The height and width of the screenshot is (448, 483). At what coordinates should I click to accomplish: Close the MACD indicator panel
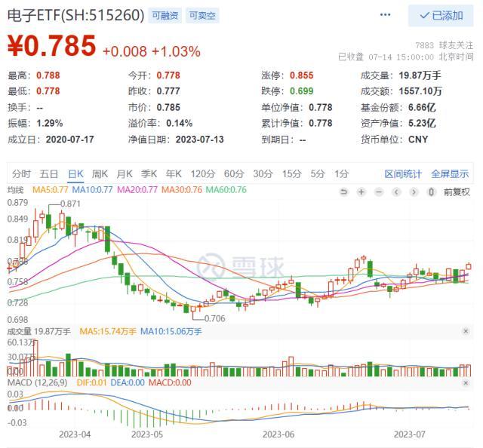pyautogui.click(x=466, y=383)
